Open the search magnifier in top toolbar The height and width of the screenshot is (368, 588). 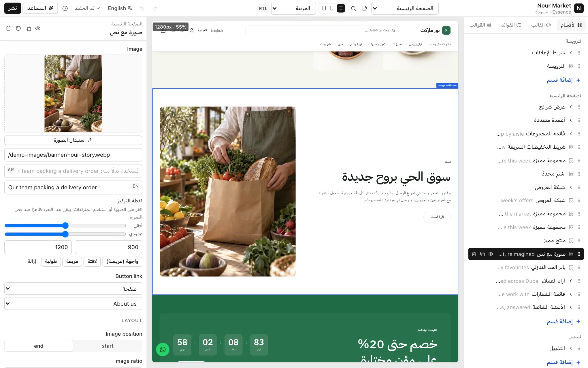coord(353,8)
